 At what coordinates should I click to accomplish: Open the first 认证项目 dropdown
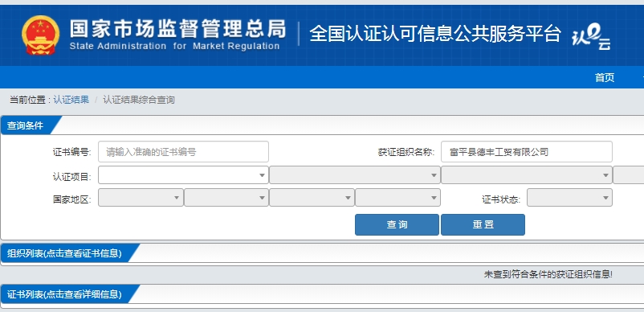[x=183, y=175]
